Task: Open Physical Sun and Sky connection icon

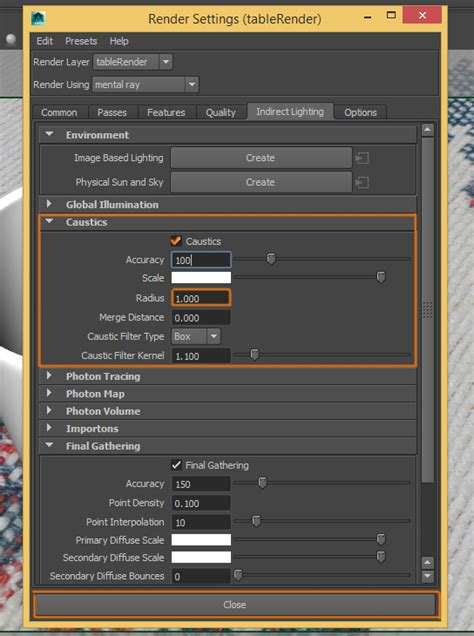Action: (362, 183)
